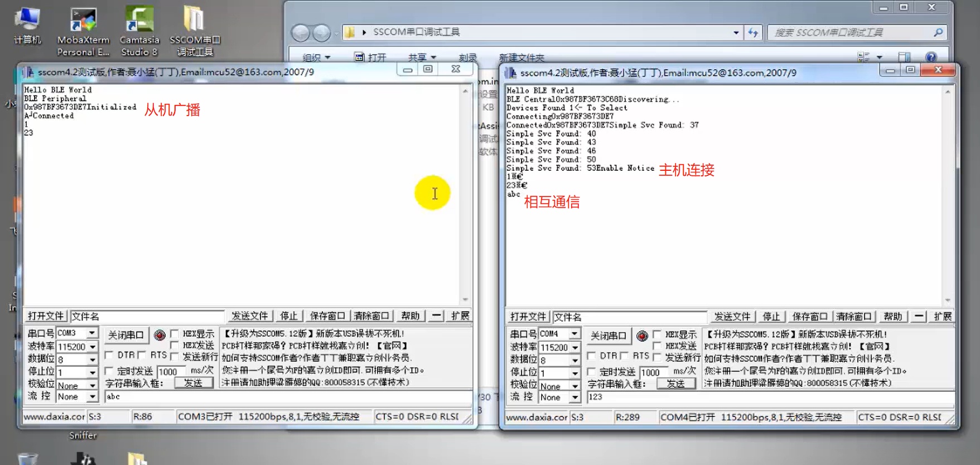Enable 发送新行 in the COM4 window

657,357
